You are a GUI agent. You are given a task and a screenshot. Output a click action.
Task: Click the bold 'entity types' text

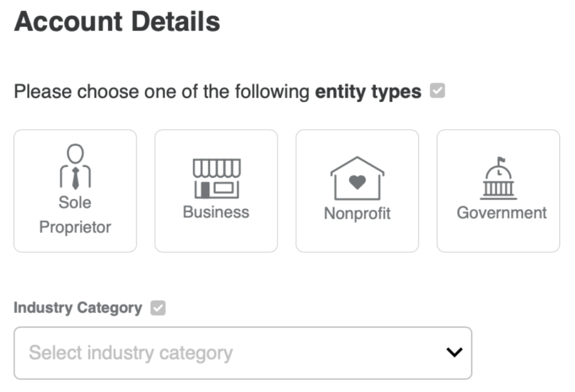(368, 92)
